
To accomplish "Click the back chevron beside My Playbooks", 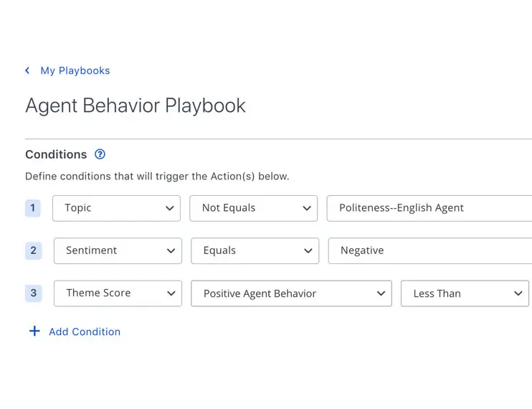I will tap(27, 70).
